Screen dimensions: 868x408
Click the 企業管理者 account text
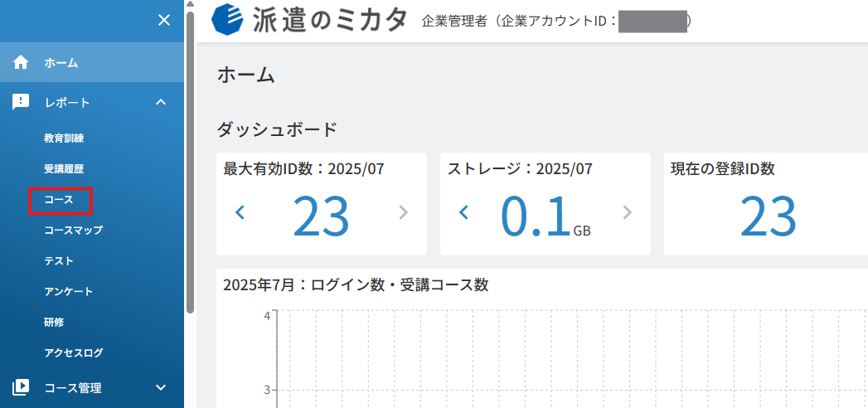pos(555,22)
